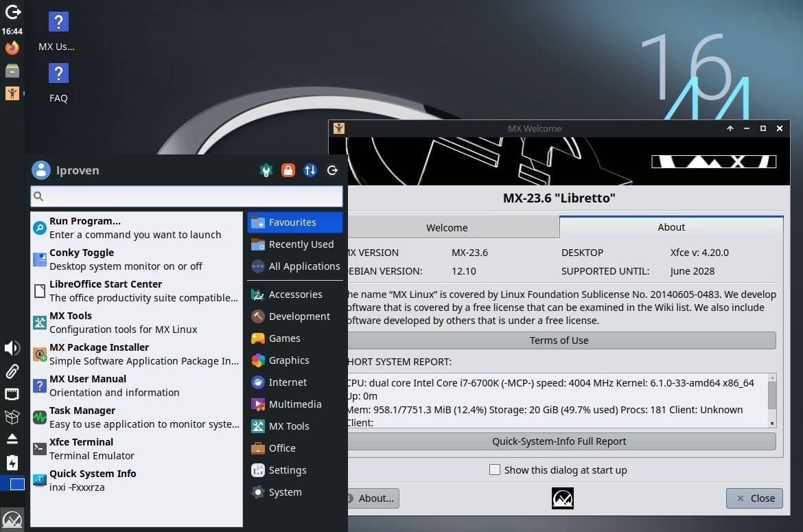Launch Conky Toggle from favourites
This screenshot has height=532, width=803.
tap(136, 259)
